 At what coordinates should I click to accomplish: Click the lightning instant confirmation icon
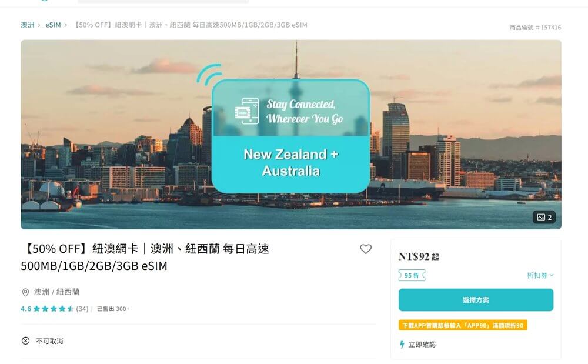point(402,345)
